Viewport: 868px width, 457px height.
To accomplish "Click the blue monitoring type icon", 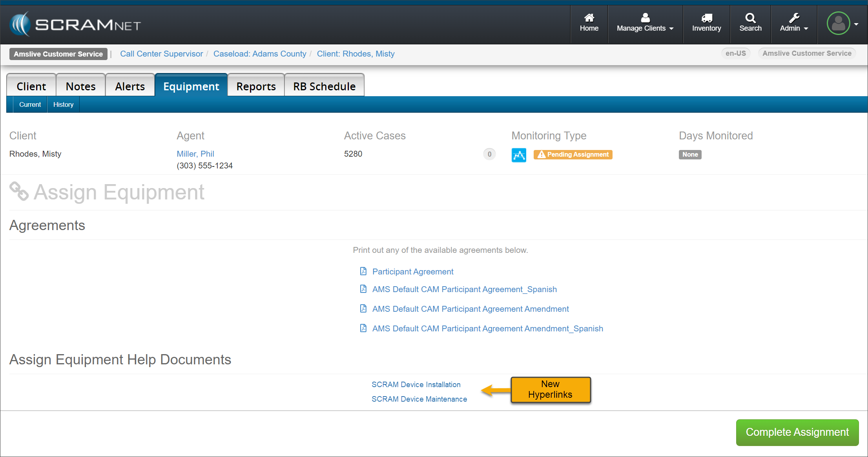I will pos(519,155).
